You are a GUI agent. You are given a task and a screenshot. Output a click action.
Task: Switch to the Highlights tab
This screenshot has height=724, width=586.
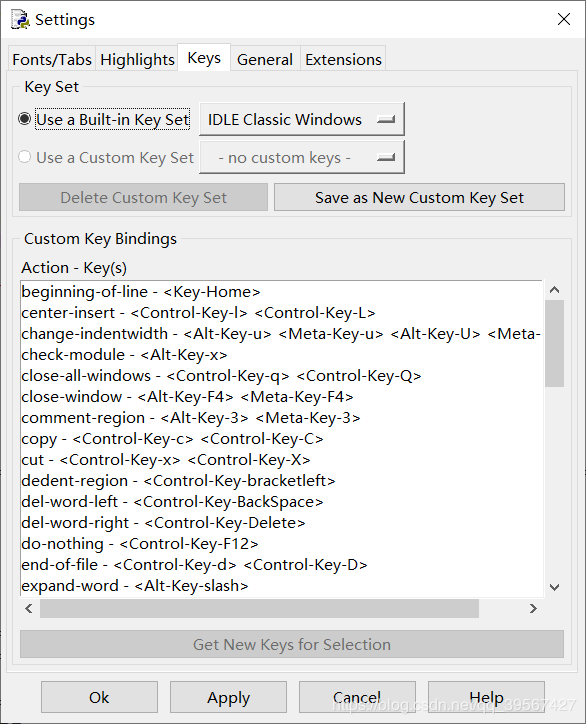tap(137, 59)
